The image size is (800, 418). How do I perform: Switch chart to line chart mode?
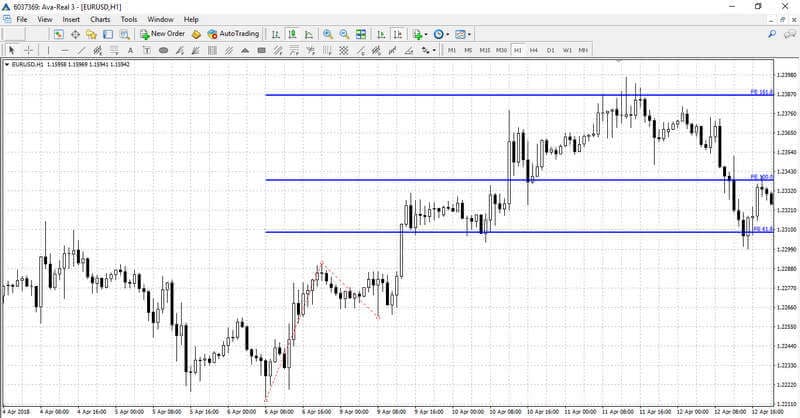point(309,34)
